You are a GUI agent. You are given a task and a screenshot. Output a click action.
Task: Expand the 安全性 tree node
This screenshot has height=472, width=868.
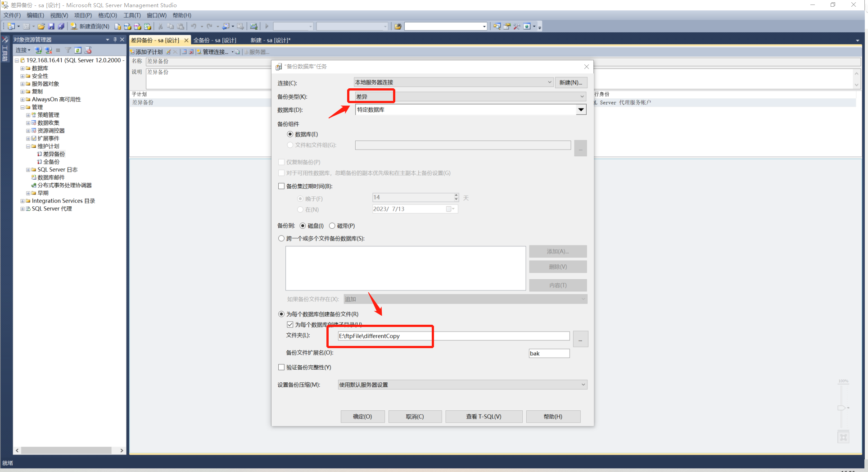[22, 76]
